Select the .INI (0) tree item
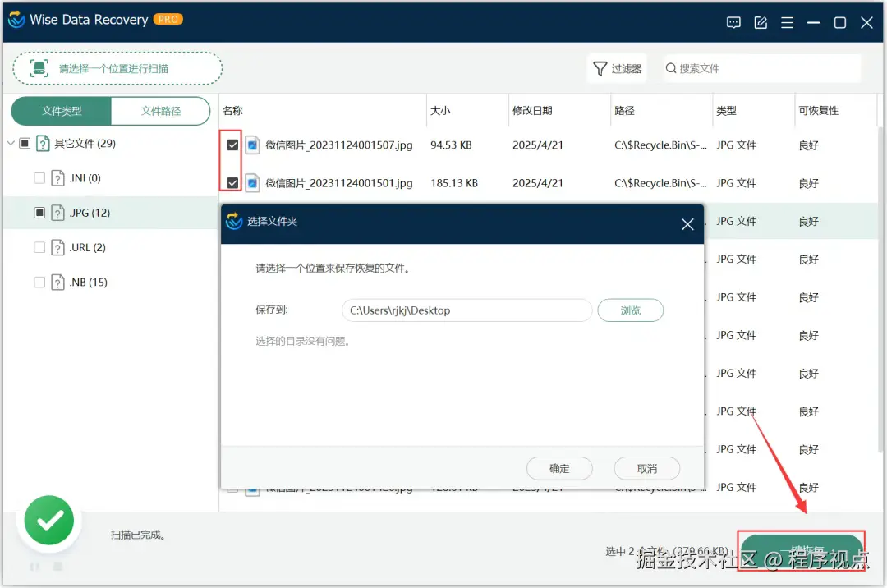 [x=85, y=178]
